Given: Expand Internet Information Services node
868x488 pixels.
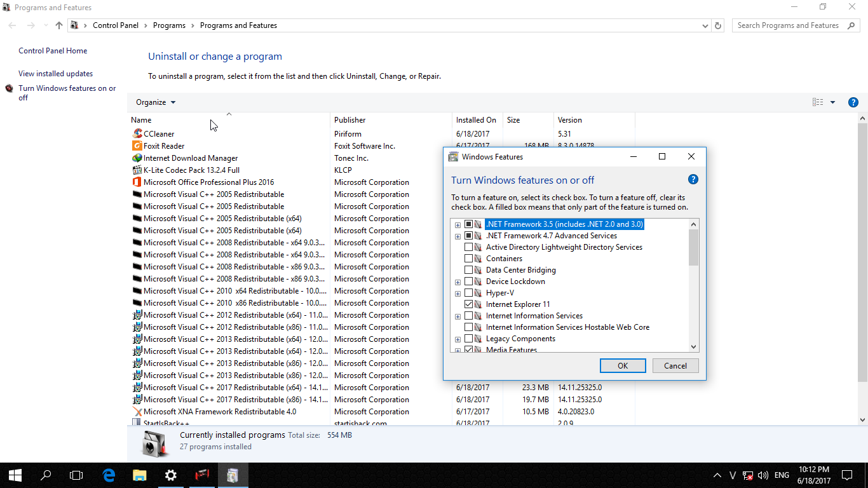Looking at the screenshot, I should pyautogui.click(x=458, y=316).
